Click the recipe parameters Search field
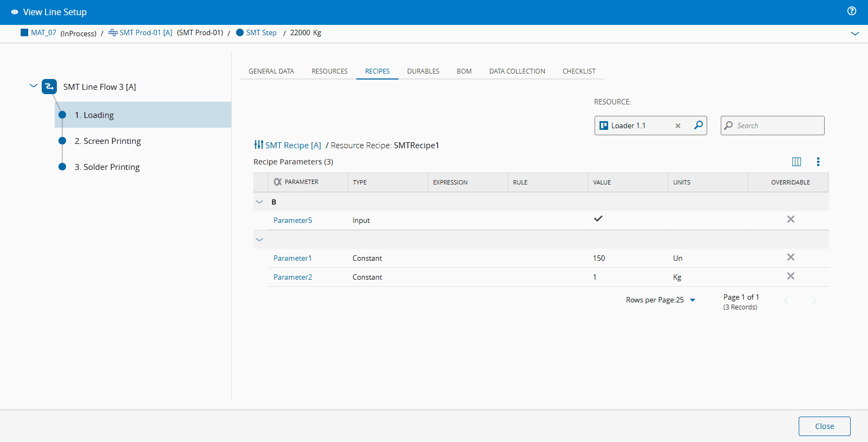The width and height of the screenshot is (868, 442). coord(778,126)
